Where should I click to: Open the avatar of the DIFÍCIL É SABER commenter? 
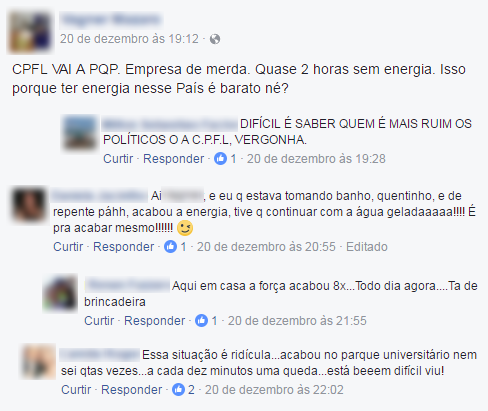80,132
